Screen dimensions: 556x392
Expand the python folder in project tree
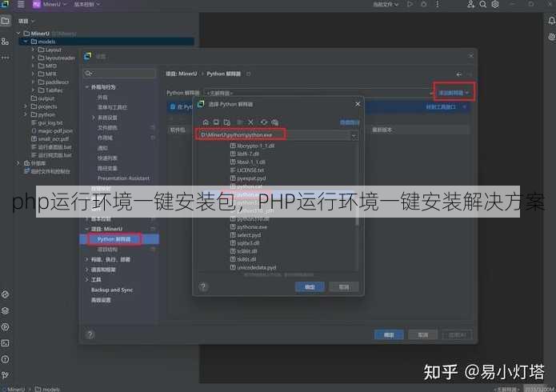pyautogui.click(x=26, y=114)
